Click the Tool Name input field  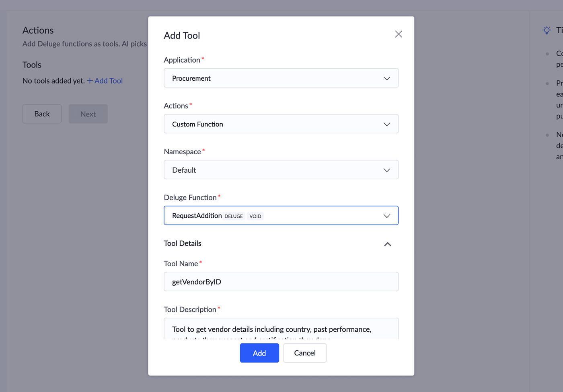[281, 282]
